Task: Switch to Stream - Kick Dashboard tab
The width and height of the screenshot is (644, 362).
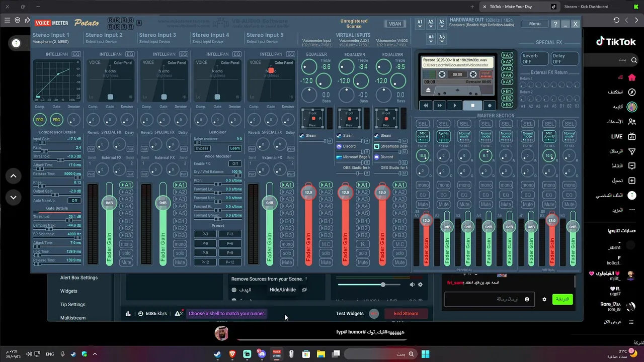Action: click(586, 7)
